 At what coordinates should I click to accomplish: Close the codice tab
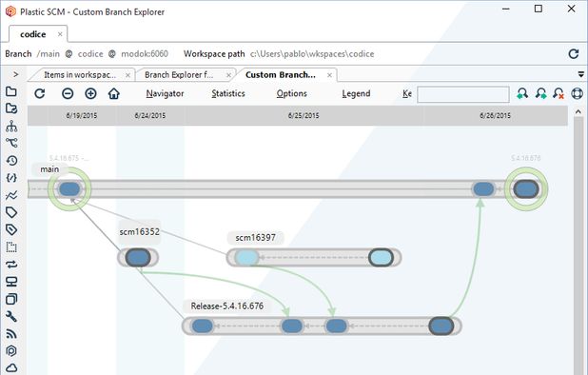point(60,34)
